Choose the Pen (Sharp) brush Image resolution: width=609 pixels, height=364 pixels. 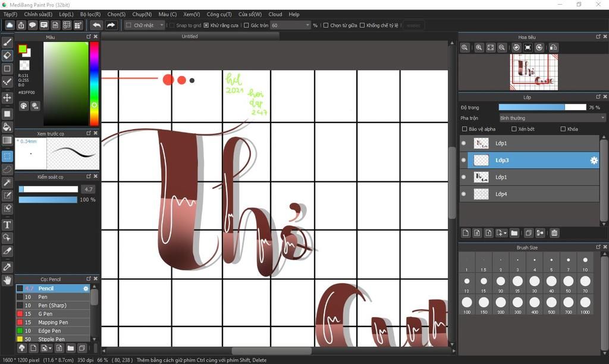click(x=53, y=305)
